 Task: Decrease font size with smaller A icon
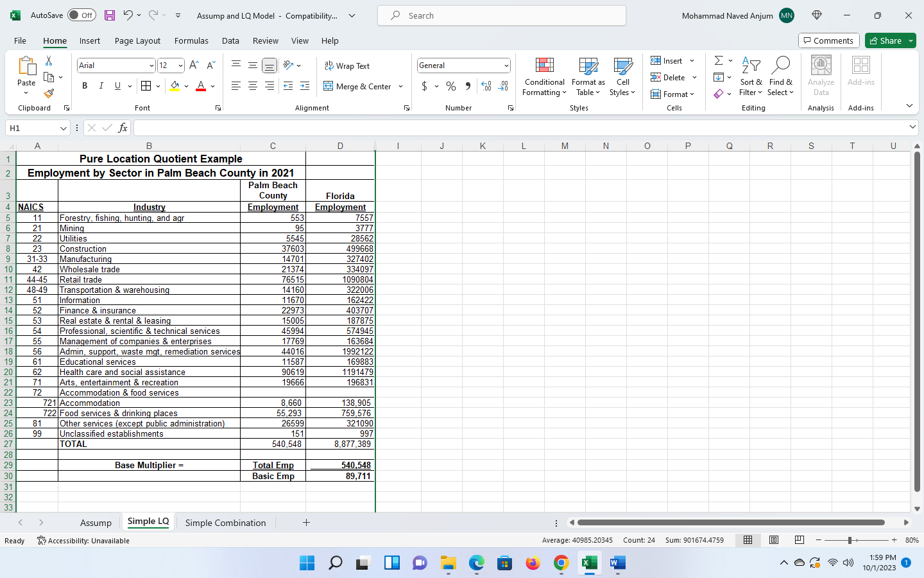click(211, 66)
